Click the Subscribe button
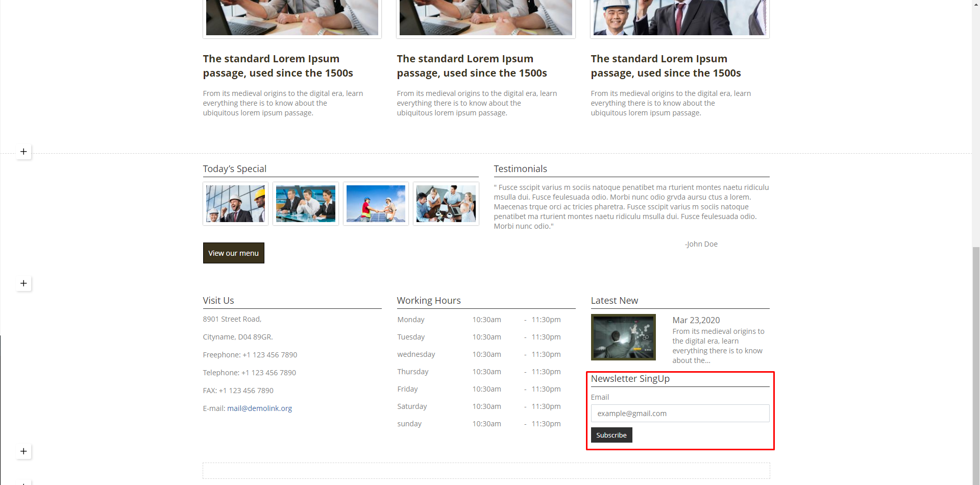Screen dimensions: 980x485 pos(611,435)
